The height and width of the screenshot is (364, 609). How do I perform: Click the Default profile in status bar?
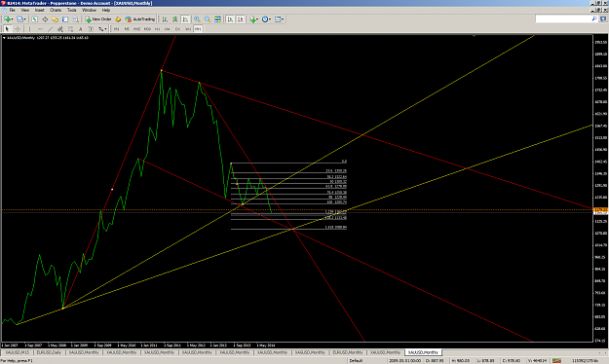coord(356,360)
